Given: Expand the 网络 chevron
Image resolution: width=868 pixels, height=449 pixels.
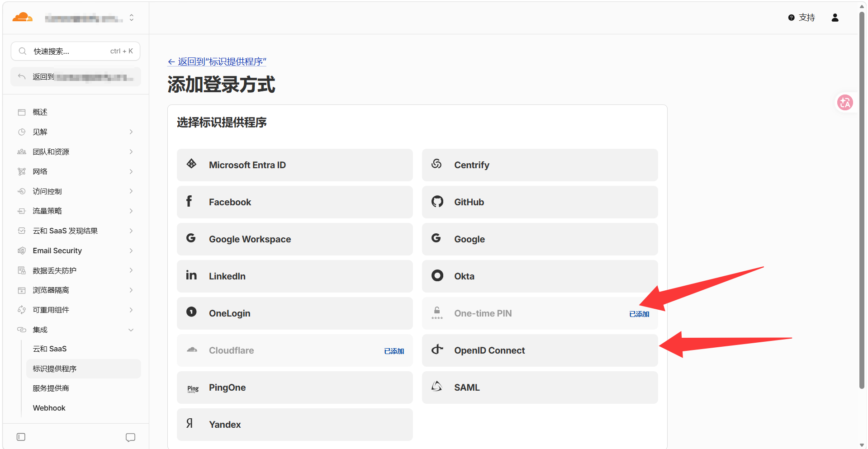Looking at the screenshot, I should coord(131,171).
